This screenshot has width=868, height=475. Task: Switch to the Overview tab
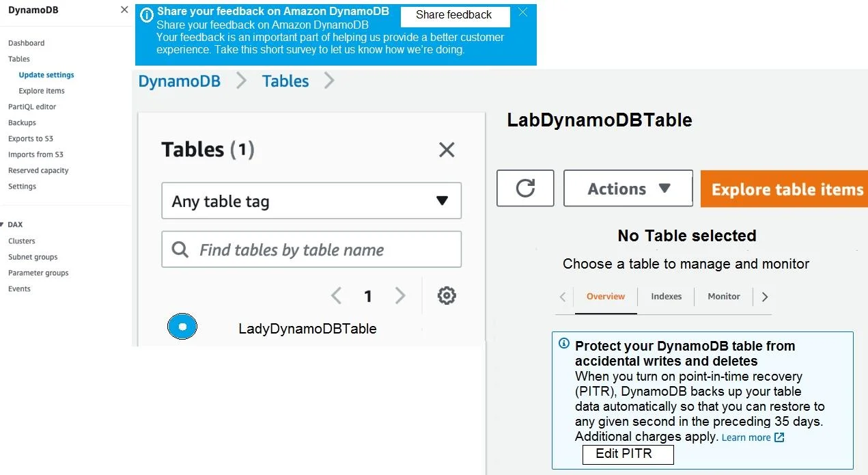coord(606,297)
